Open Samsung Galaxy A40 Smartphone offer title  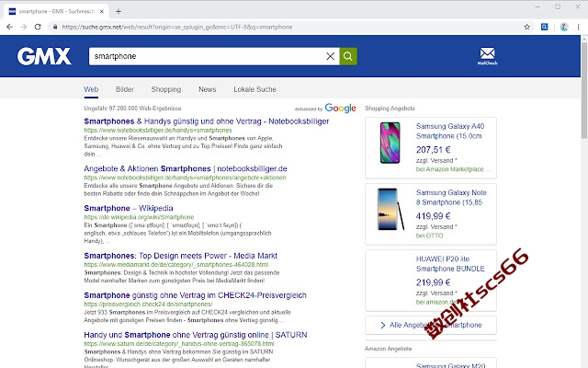[450, 131]
